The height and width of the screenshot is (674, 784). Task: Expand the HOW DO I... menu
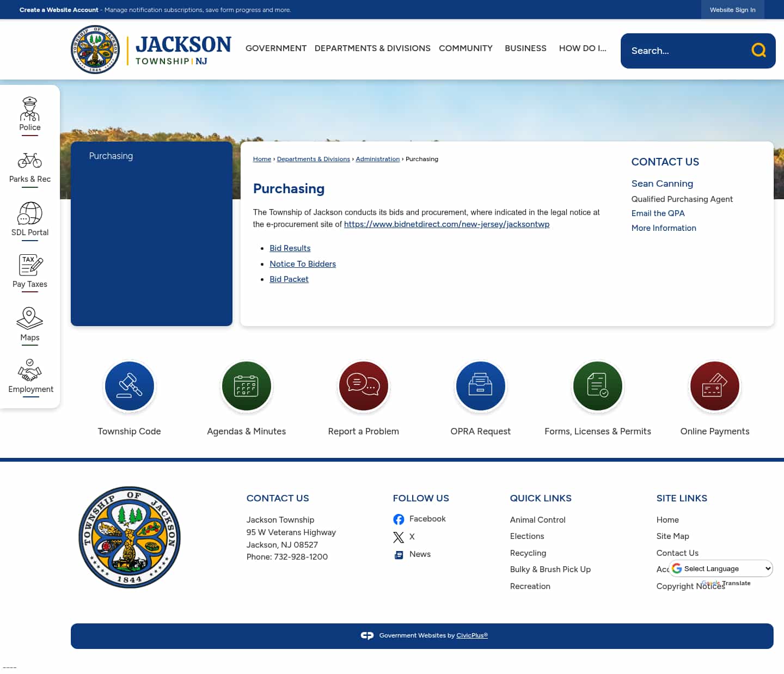coord(583,48)
